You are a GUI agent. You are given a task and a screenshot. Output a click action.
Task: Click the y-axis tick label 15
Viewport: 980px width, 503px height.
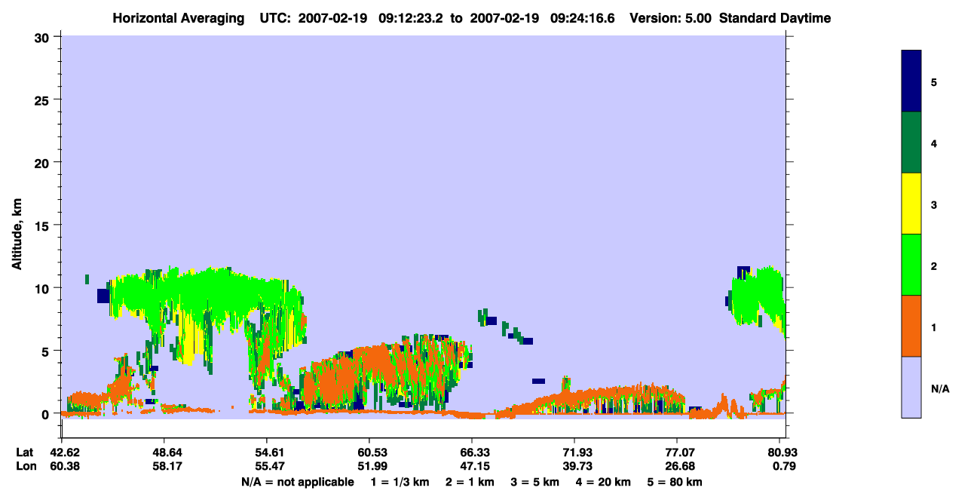pyautogui.click(x=44, y=225)
